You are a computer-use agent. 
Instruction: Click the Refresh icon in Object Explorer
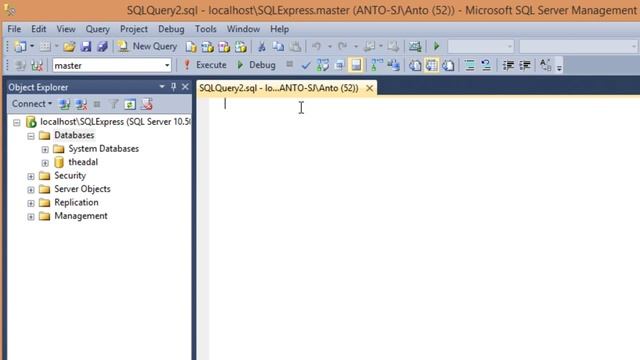tap(130, 104)
